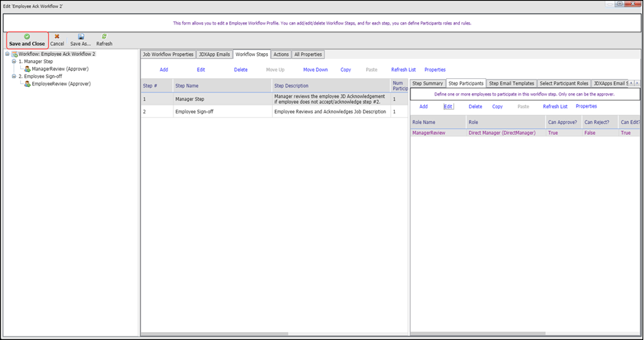Sort by the Step Name column header
644x340 pixels.
[221, 85]
